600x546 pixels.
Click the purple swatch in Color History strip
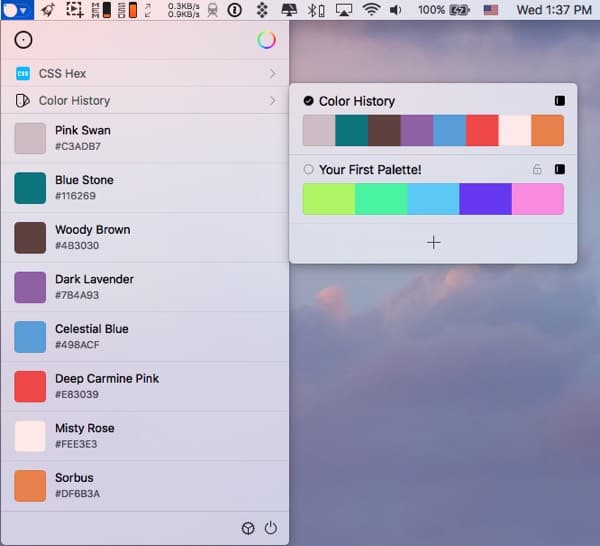(x=417, y=130)
